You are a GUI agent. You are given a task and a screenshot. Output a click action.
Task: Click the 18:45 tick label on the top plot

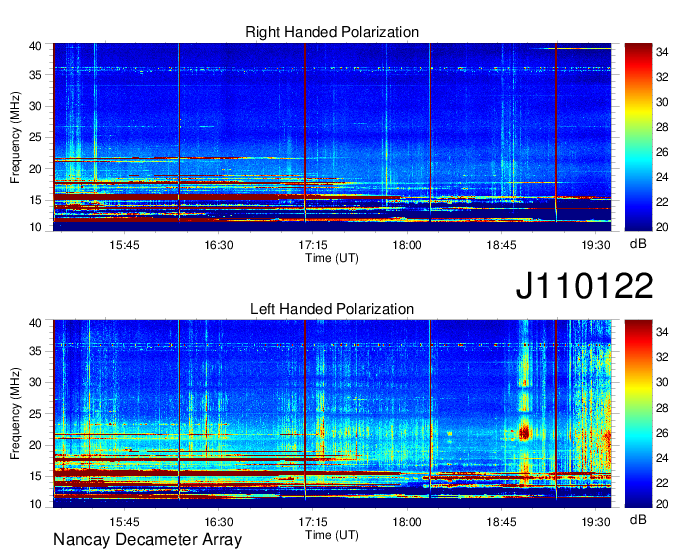point(501,245)
